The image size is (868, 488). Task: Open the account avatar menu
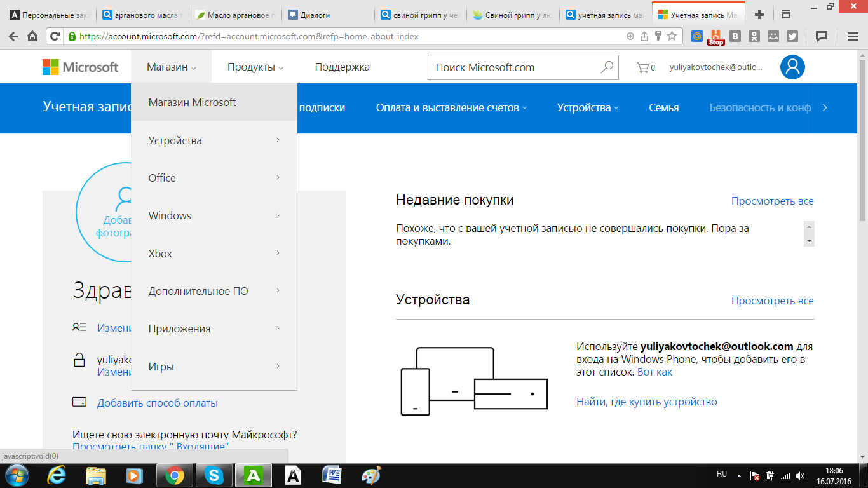(x=792, y=67)
